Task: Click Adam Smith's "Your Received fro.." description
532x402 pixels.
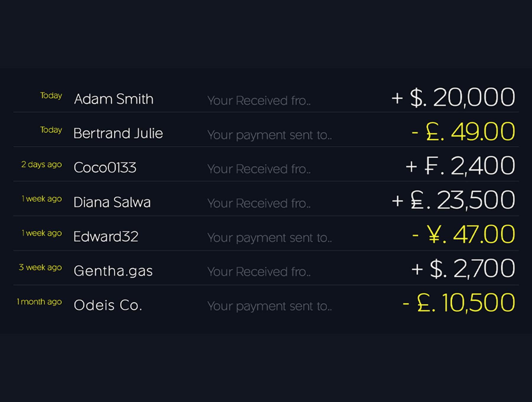Action: (259, 101)
